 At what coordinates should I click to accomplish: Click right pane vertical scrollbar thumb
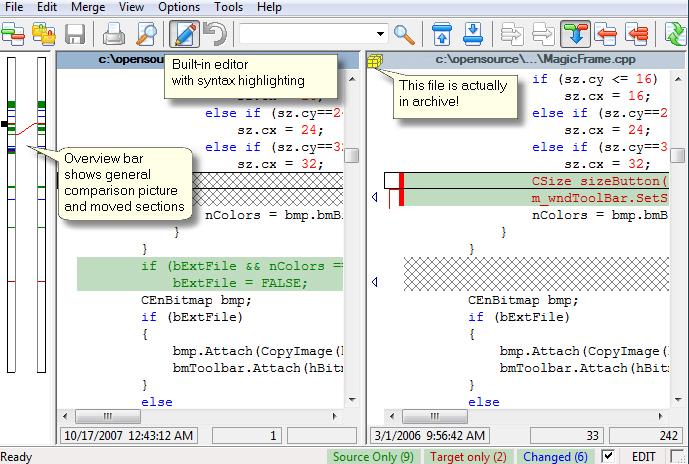pyautogui.click(x=678, y=155)
